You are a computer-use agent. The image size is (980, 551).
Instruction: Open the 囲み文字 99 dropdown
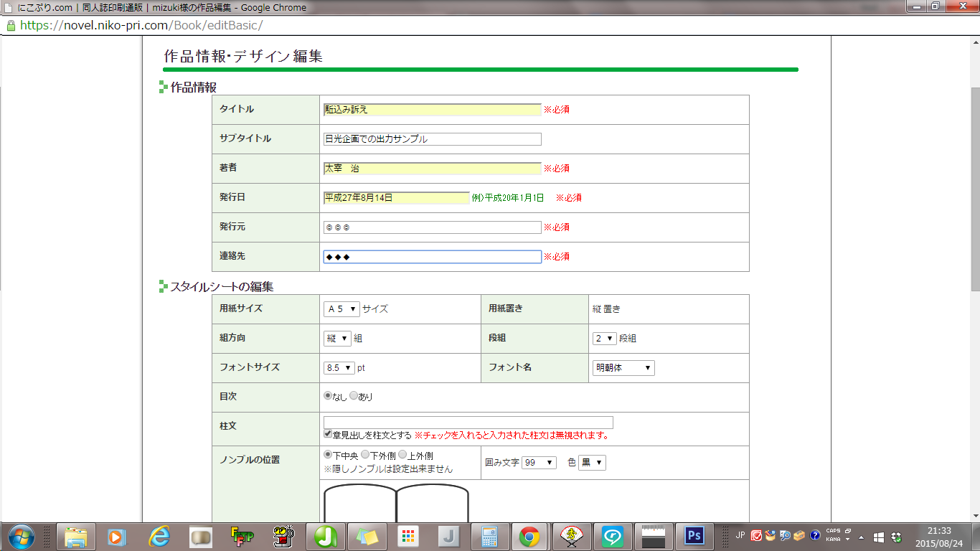(539, 463)
